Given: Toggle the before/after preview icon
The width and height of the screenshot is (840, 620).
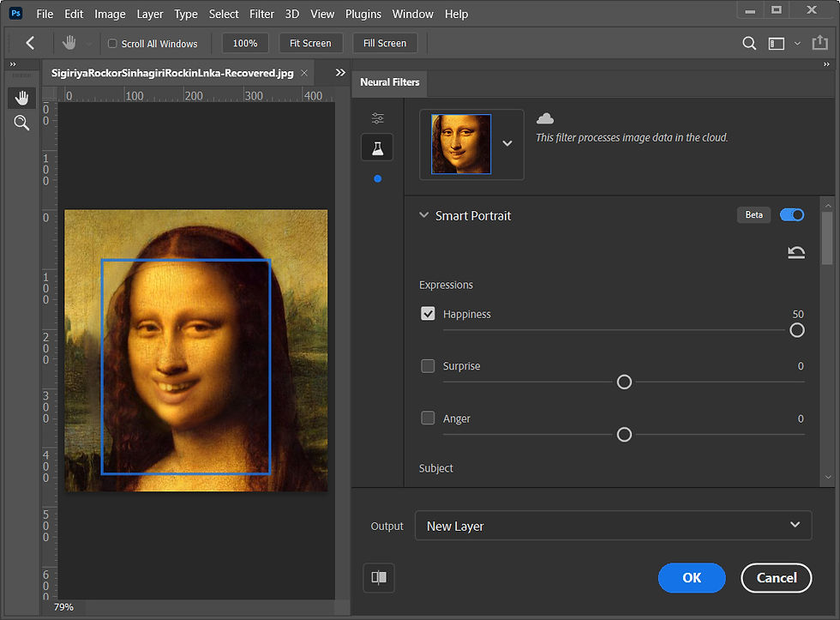Looking at the screenshot, I should pyautogui.click(x=379, y=577).
